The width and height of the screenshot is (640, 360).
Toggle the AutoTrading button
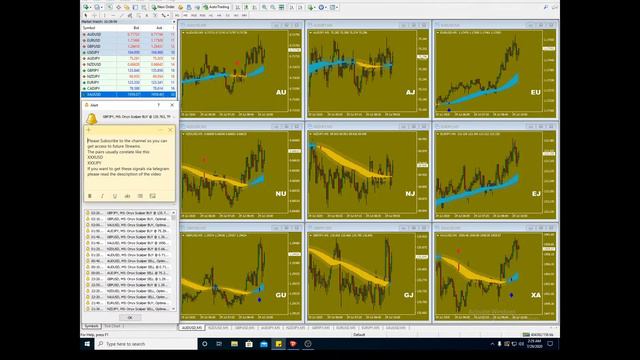tap(216, 7)
